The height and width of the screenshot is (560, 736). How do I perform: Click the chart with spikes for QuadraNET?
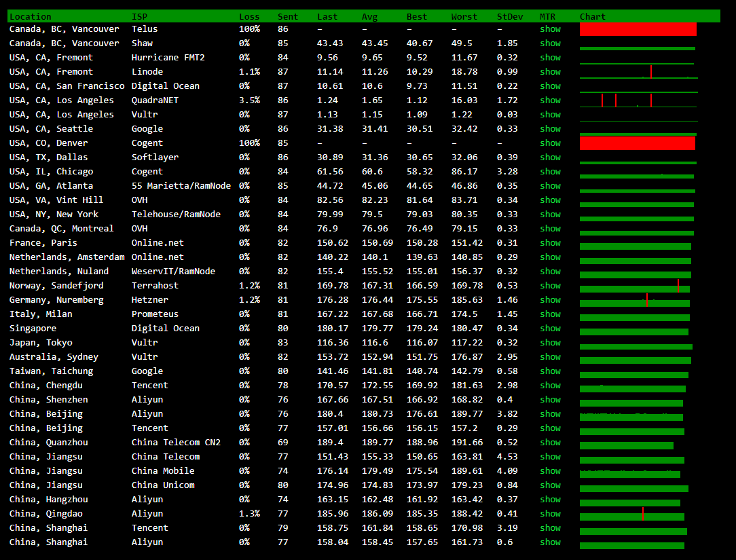638,100
